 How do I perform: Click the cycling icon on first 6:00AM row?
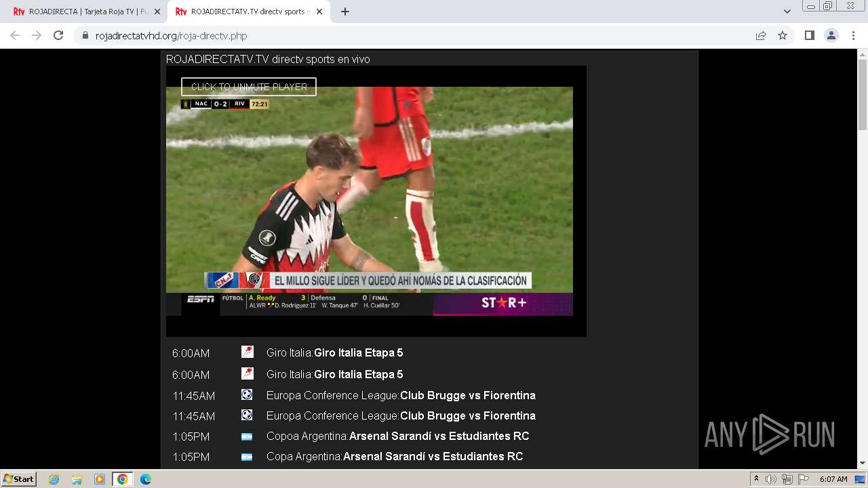click(x=247, y=352)
